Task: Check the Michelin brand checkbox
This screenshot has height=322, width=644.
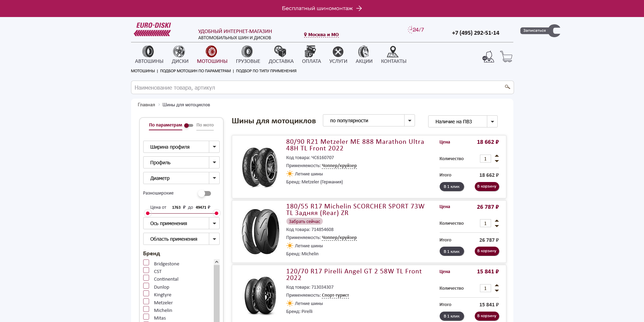Action: [x=146, y=309]
